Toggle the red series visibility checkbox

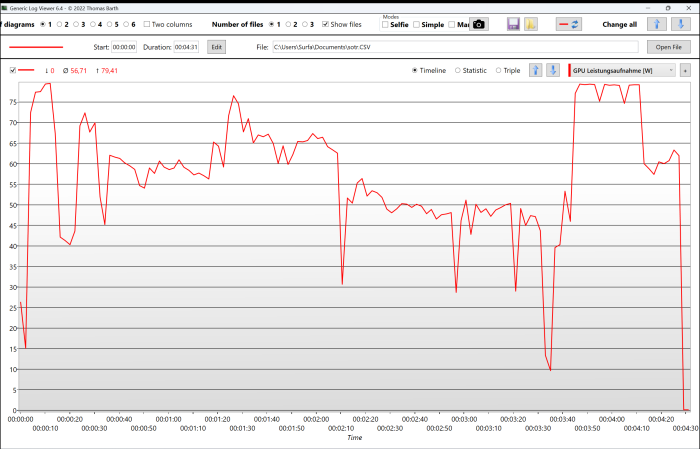point(13,70)
